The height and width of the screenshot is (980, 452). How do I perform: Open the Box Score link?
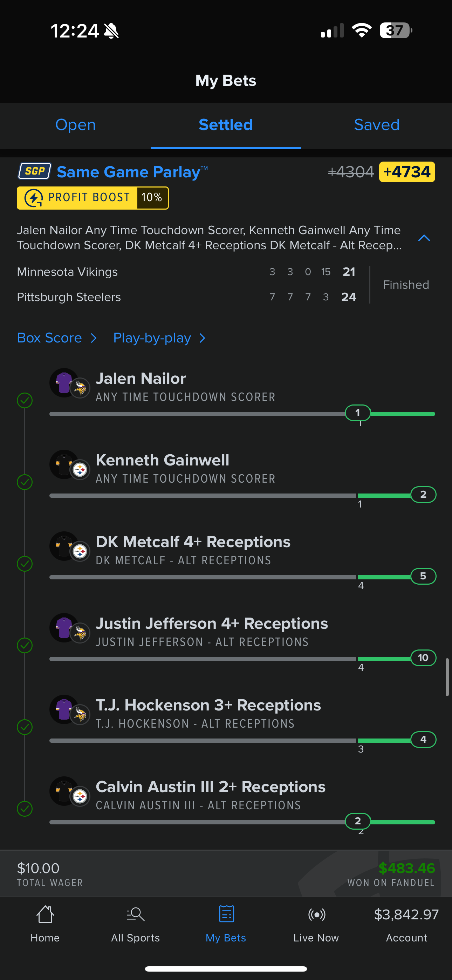[49, 338]
